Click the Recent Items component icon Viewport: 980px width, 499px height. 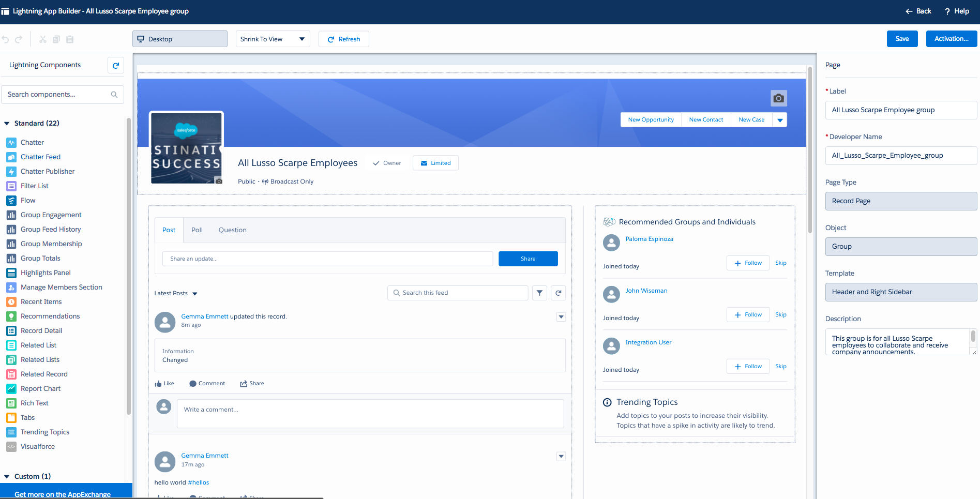pyautogui.click(x=11, y=302)
